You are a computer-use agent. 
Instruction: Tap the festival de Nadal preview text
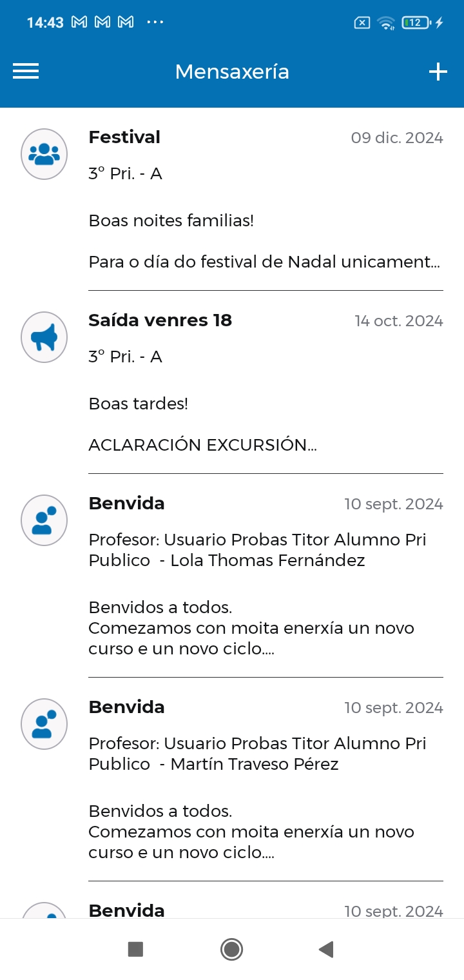[x=264, y=262]
